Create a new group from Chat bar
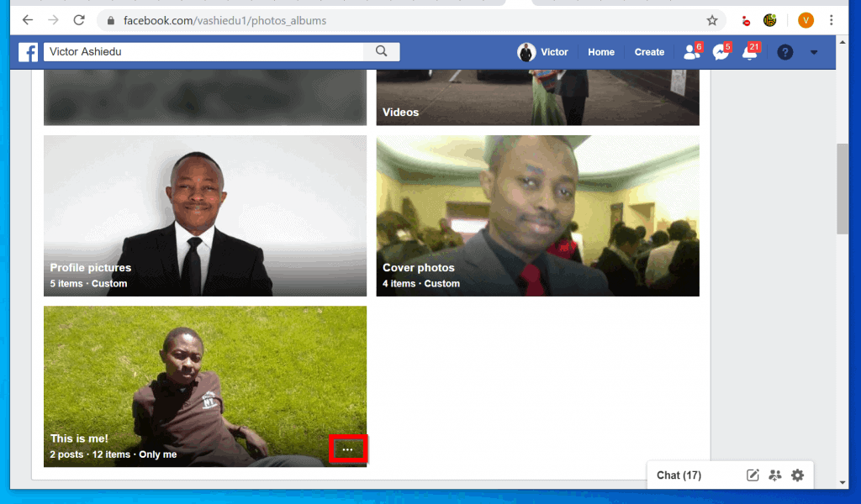861x504 pixels. pyautogui.click(x=774, y=475)
